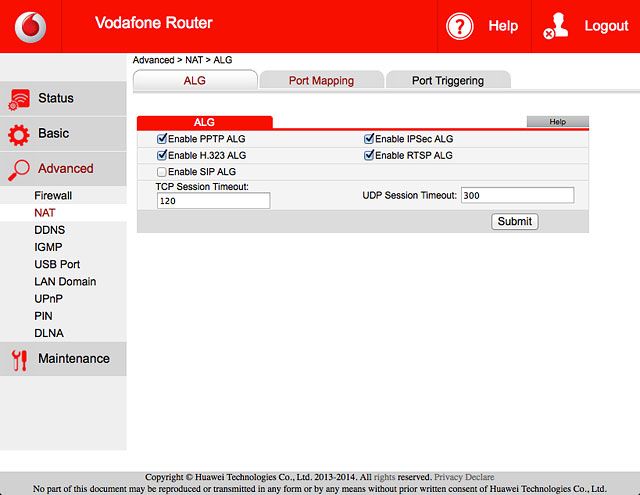Click the Help text in header
Image resolution: width=640 pixels, height=495 pixels.
(503, 26)
